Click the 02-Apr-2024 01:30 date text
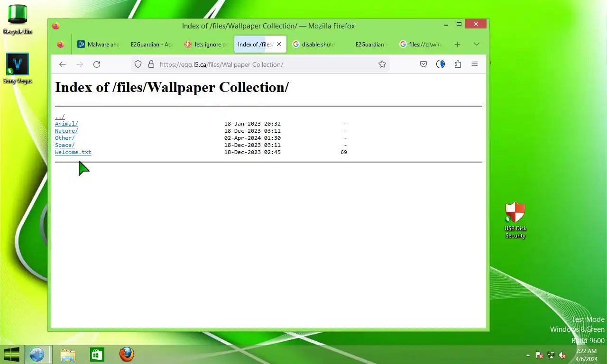Image resolution: width=607 pixels, height=364 pixels. click(252, 138)
